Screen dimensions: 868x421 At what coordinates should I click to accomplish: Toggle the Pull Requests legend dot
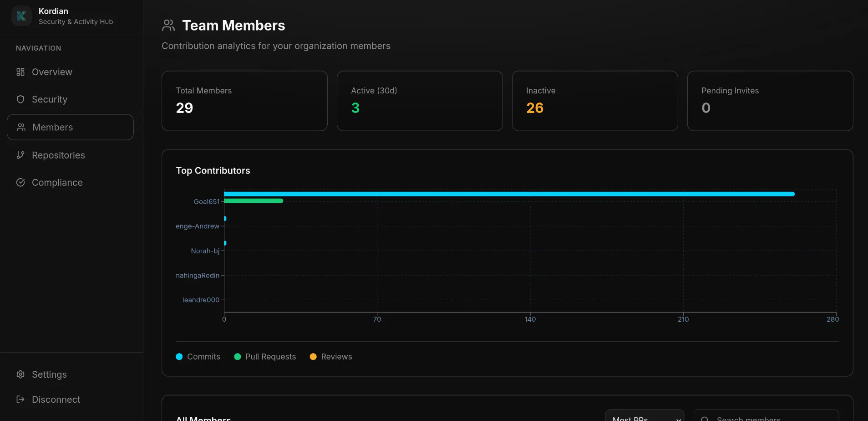pyautogui.click(x=238, y=357)
